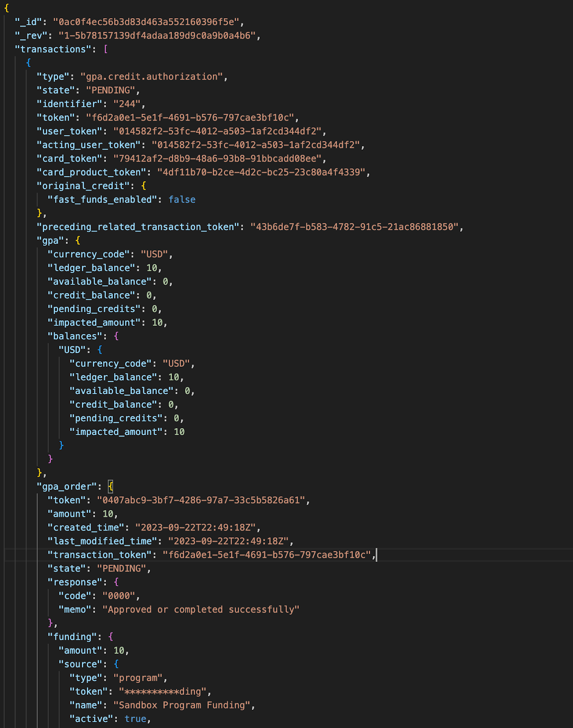Image resolution: width=573 pixels, height=728 pixels.
Task: Select the value starting with 43b6de7f
Action: (x=355, y=227)
